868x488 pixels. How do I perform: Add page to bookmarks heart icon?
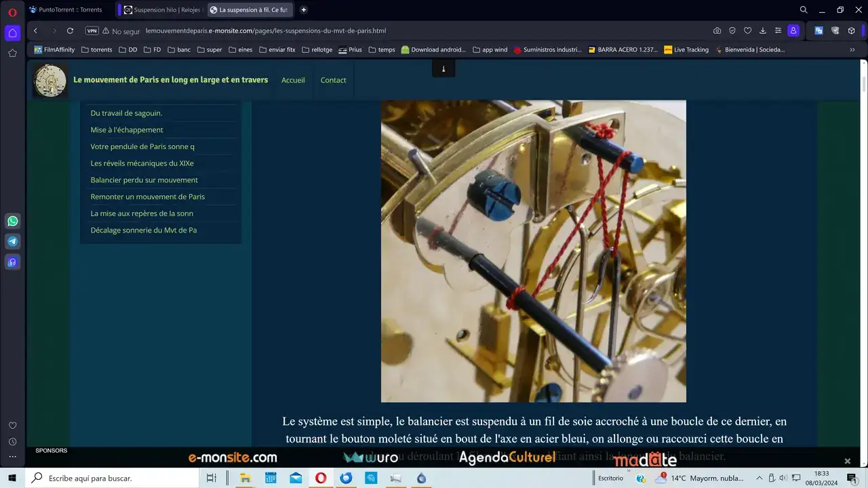click(x=747, y=30)
